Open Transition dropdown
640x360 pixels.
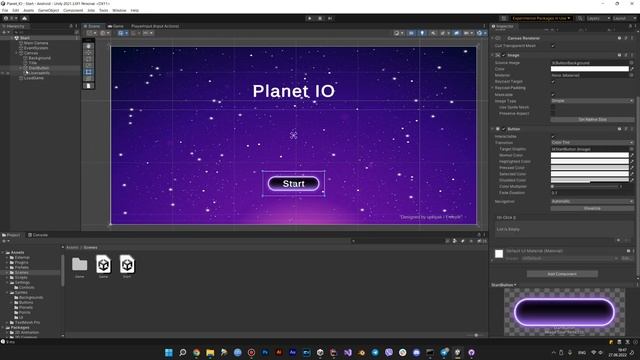[592, 143]
